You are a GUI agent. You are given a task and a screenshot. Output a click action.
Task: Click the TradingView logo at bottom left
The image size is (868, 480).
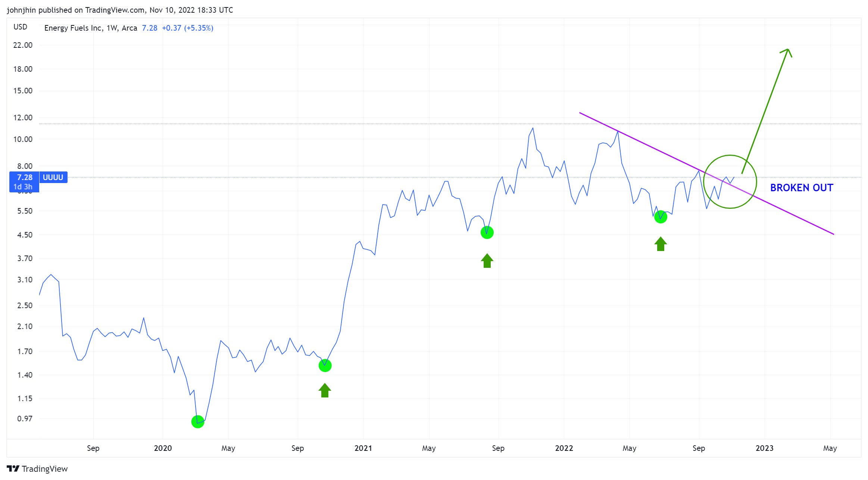point(37,469)
